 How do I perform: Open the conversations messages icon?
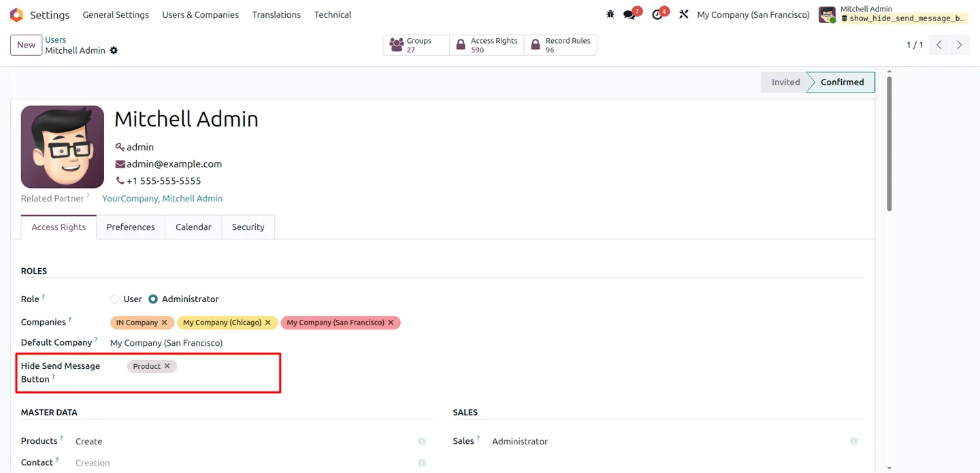point(630,14)
